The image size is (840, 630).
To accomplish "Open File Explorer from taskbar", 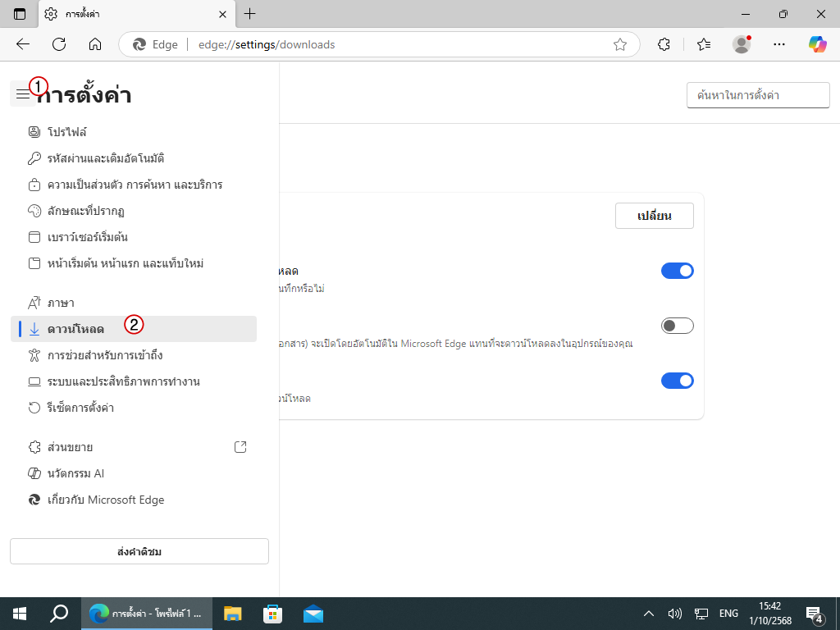I will pos(234,614).
